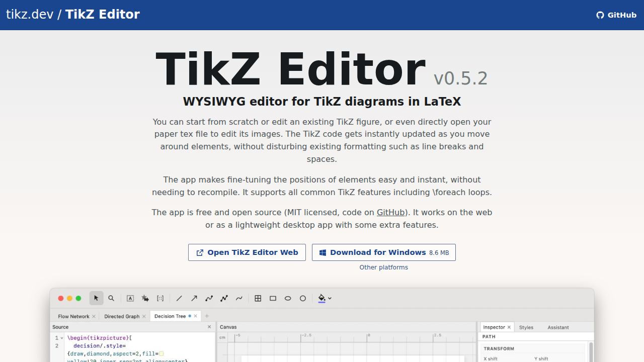
Task: Open the GitHub logo icon in header
Action: tap(600, 15)
